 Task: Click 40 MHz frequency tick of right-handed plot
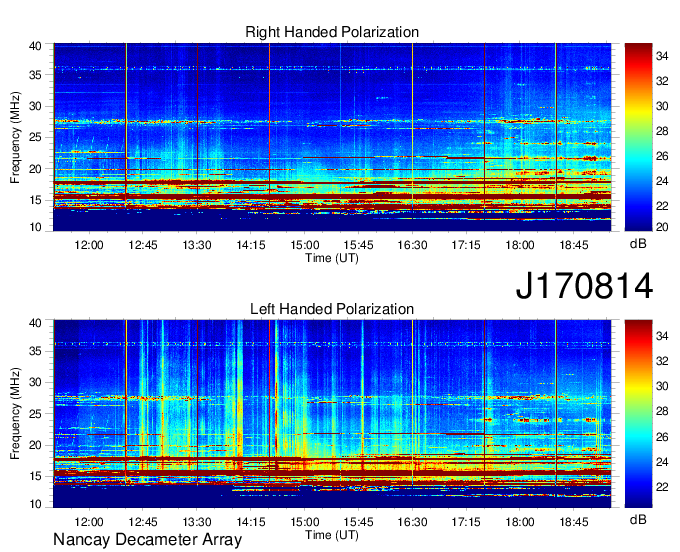point(35,46)
